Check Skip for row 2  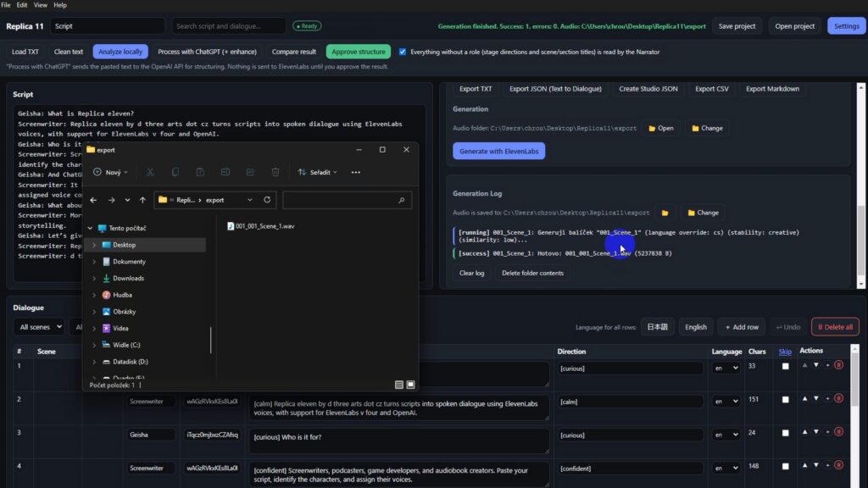[785, 400]
